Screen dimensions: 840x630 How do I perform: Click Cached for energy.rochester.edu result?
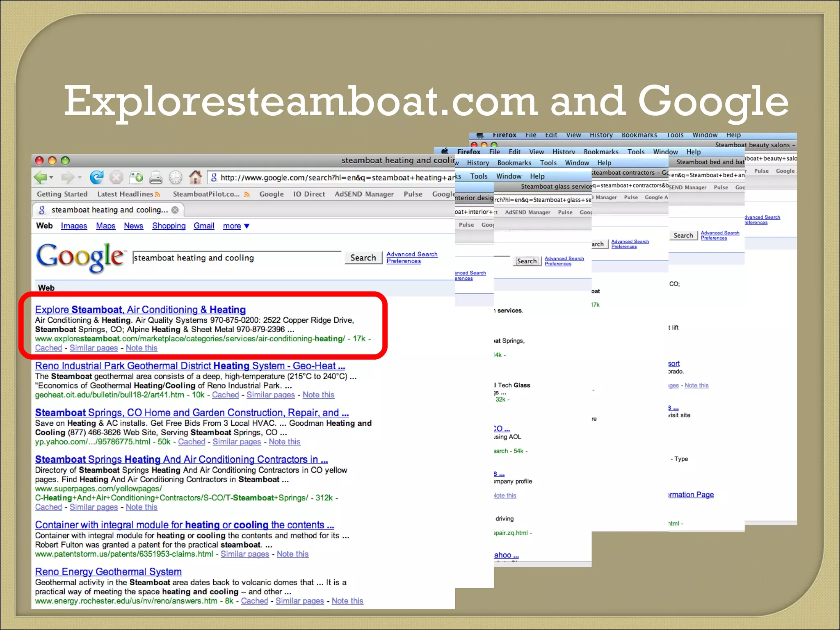pyautogui.click(x=254, y=601)
